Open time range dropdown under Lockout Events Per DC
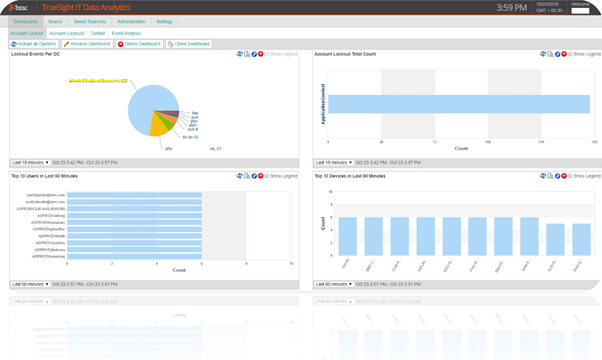 (30, 163)
